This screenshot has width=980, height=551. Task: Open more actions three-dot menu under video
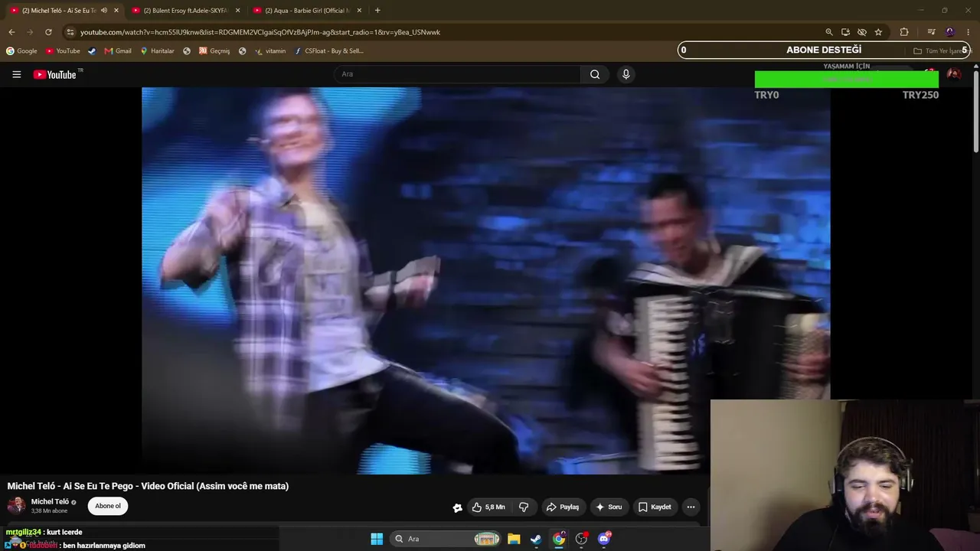pyautogui.click(x=691, y=507)
